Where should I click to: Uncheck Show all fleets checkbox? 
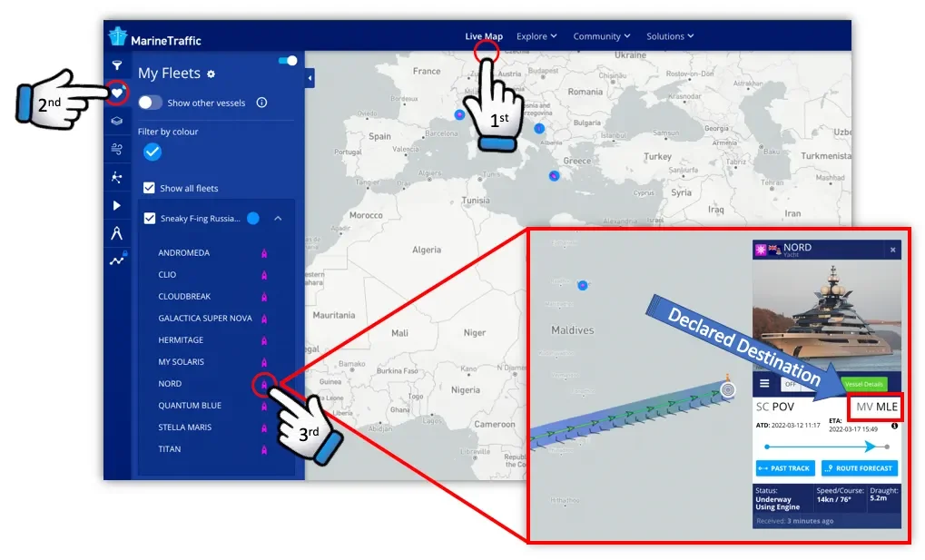click(x=149, y=188)
